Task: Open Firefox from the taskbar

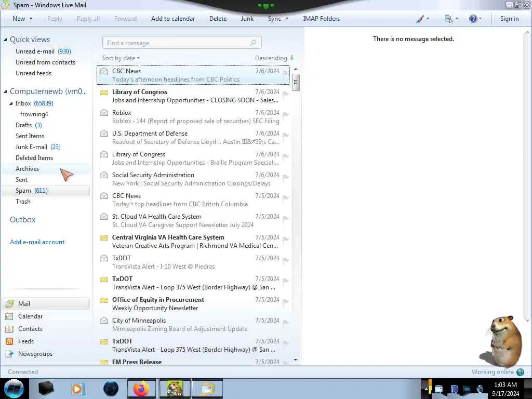Action: 141,389
